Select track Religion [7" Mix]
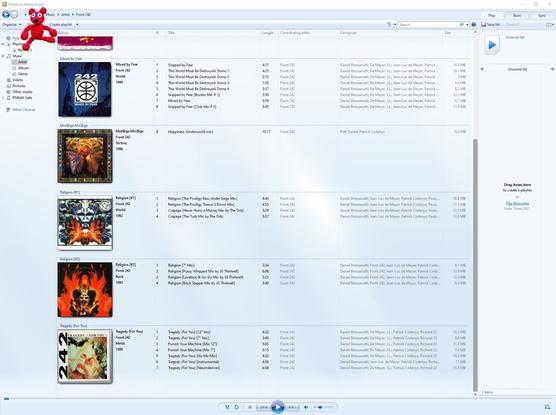Image resolution: width=556 pixels, height=415 pixels. pyautogui.click(x=181, y=265)
